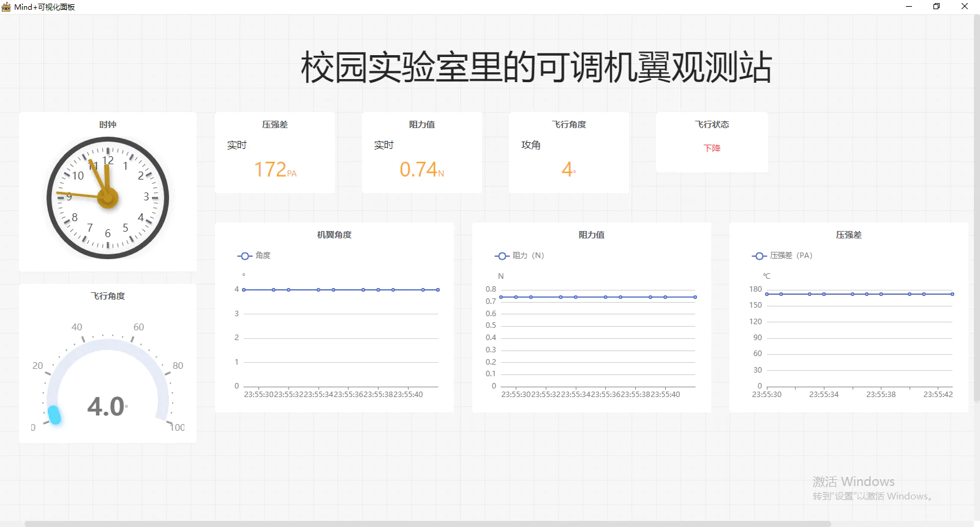Click the 180 y-axis label in 压强差 chart

point(756,289)
